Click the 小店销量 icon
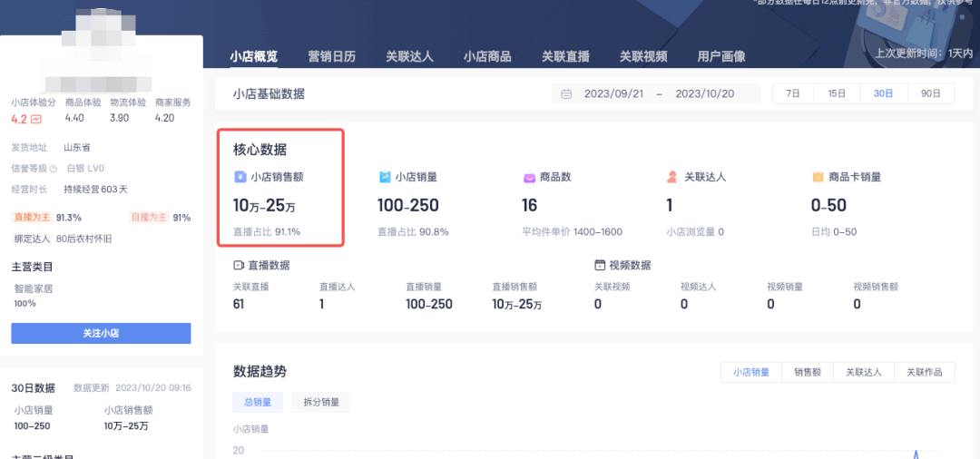 point(385,178)
